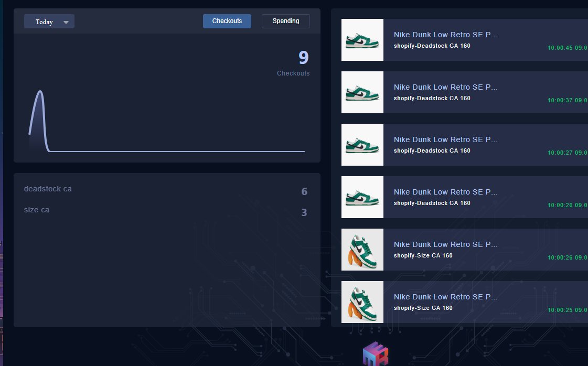Image resolution: width=588 pixels, height=366 pixels.
Task: Click shopify-Deadstock CA 160 in 10:00:27 card
Action: coord(432,150)
